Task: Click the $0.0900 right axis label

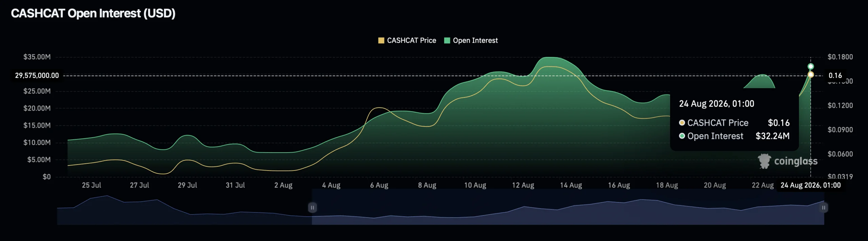Action: 840,130
